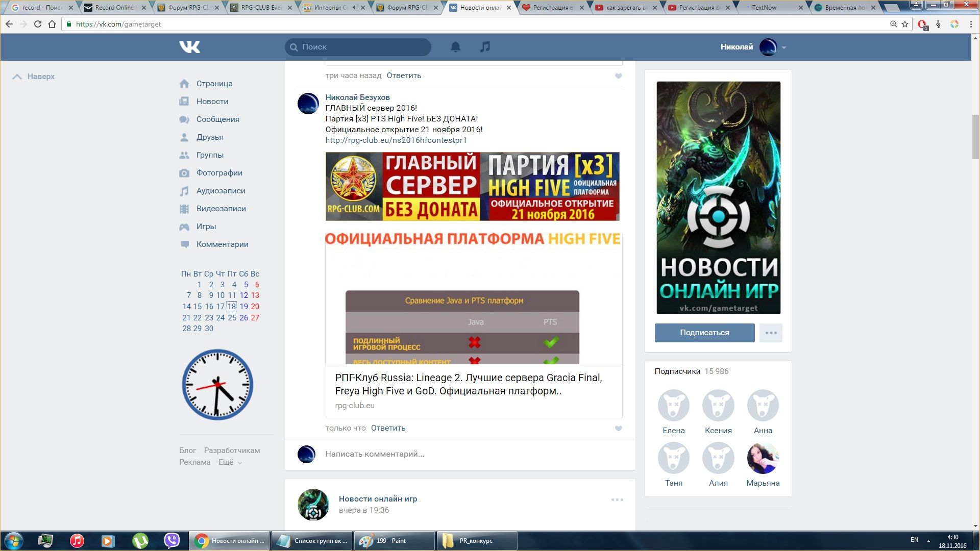
Task: Open the music note player icon
Action: 485,47
